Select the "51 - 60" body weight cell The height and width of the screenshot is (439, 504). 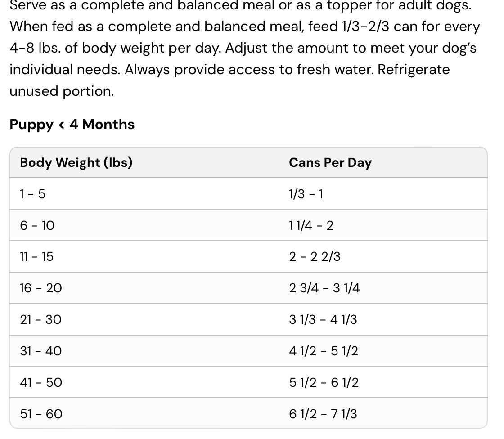pos(41,414)
